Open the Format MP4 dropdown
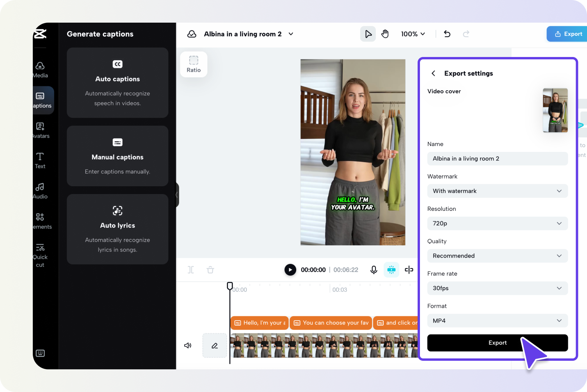The width and height of the screenshot is (587, 392). tap(498, 321)
